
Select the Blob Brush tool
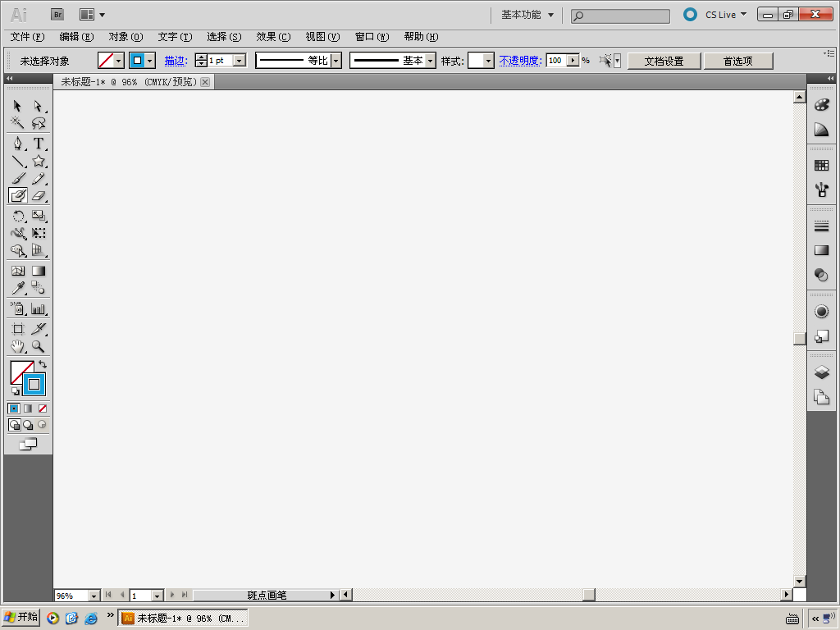click(18, 195)
